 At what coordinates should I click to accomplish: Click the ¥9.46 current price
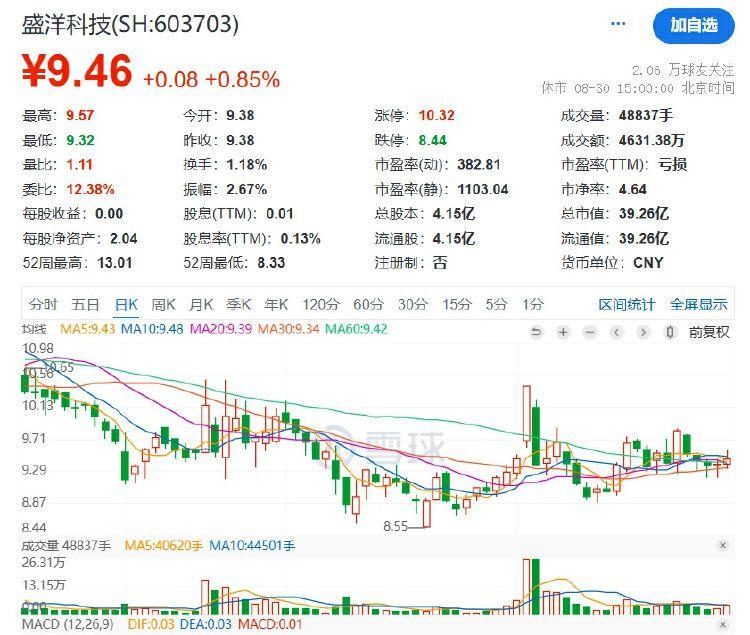[x=77, y=71]
